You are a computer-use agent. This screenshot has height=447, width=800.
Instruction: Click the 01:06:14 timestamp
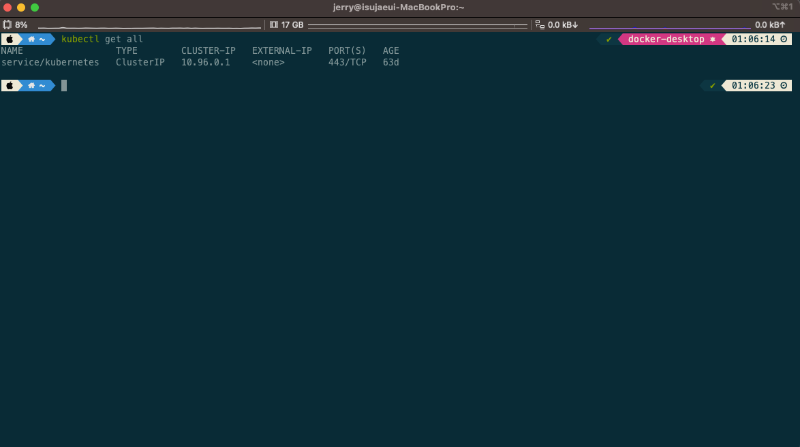click(x=754, y=39)
